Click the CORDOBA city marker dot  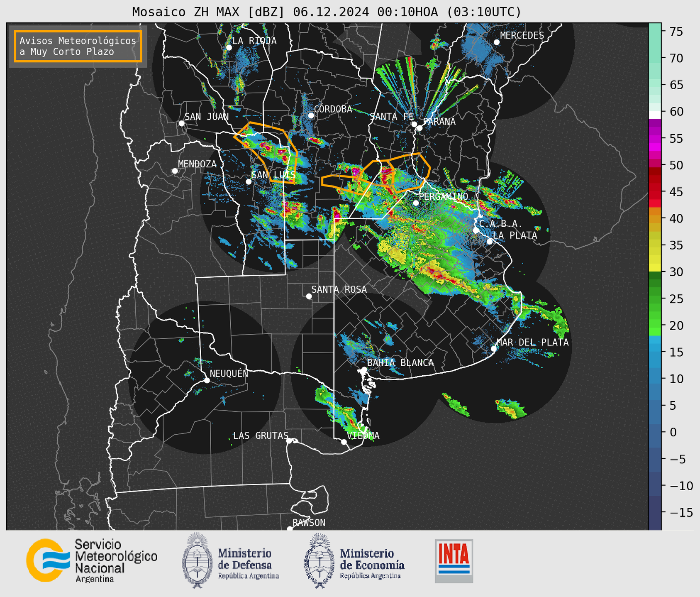pyautogui.click(x=311, y=115)
